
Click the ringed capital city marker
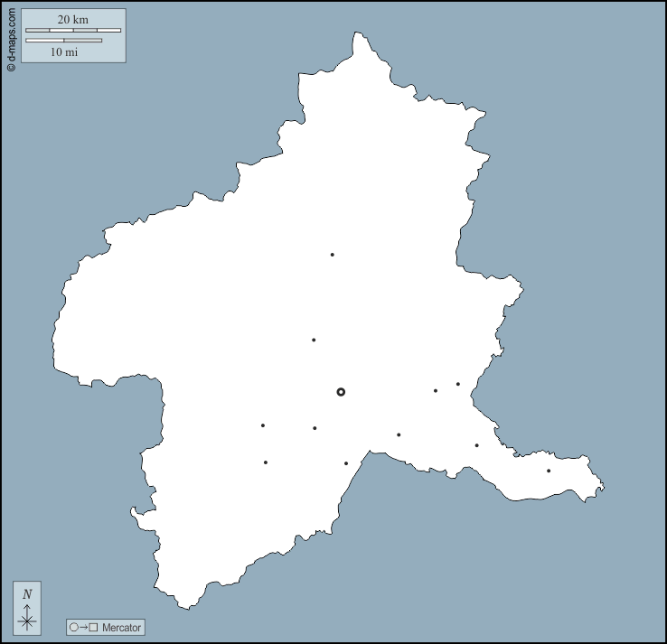341,392
